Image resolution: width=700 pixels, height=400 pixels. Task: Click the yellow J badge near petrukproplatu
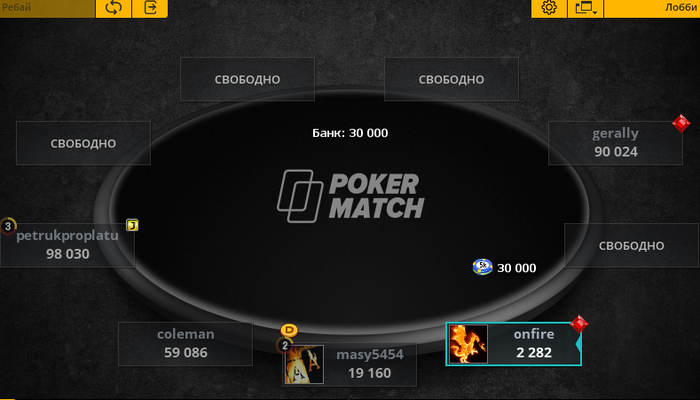(x=132, y=225)
